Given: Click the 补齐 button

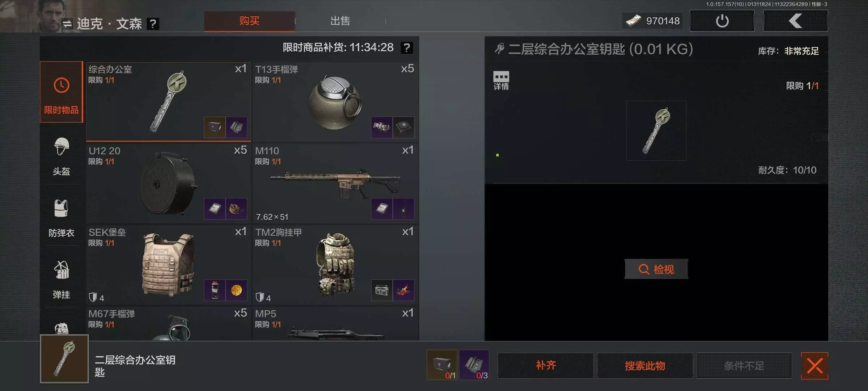Looking at the screenshot, I should click(x=545, y=365).
